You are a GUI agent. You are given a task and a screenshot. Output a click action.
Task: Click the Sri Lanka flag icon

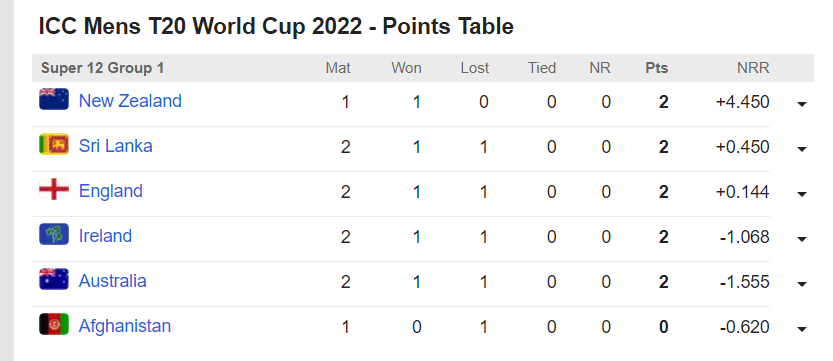coord(54,144)
